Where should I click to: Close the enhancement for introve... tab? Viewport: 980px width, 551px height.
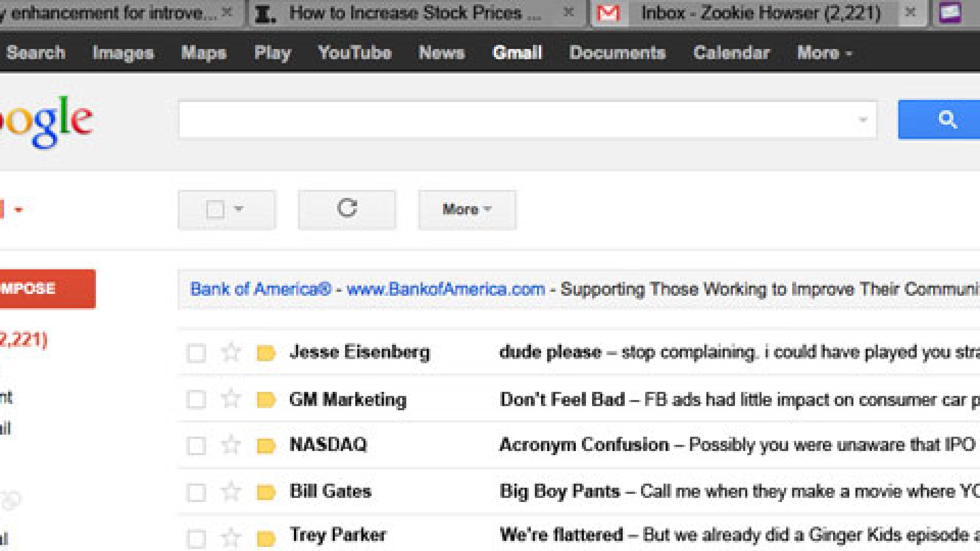(x=228, y=12)
